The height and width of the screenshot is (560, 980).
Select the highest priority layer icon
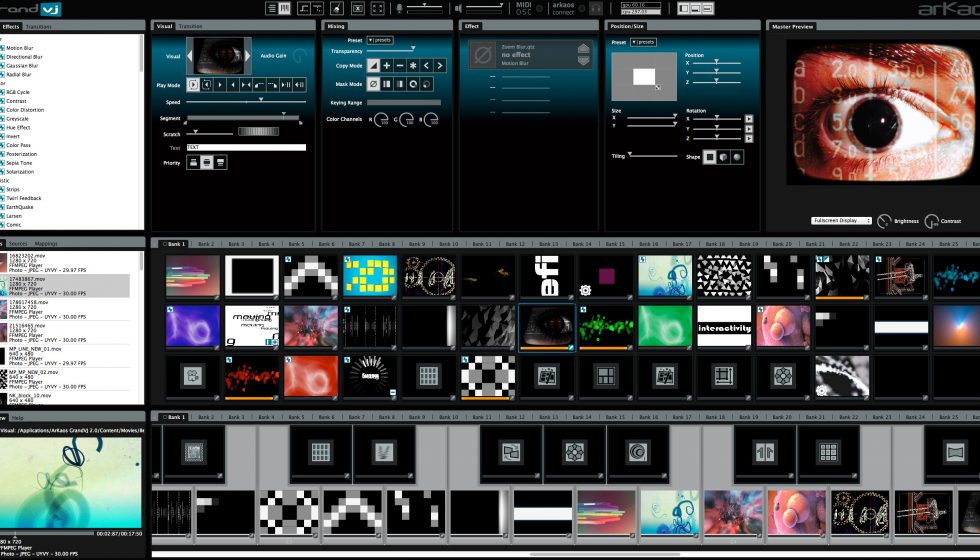pyautogui.click(x=220, y=162)
